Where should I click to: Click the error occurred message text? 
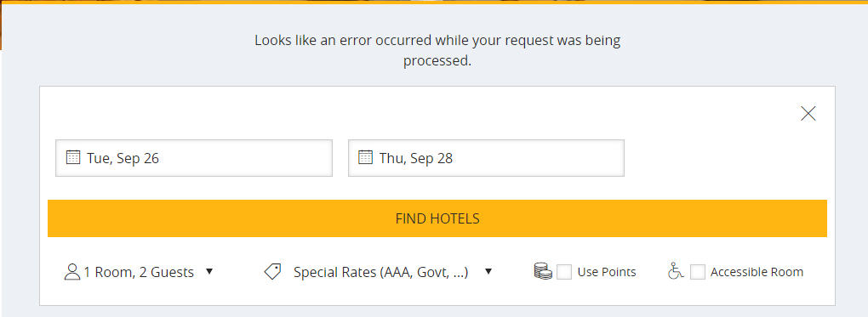click(x=437, y=50)
